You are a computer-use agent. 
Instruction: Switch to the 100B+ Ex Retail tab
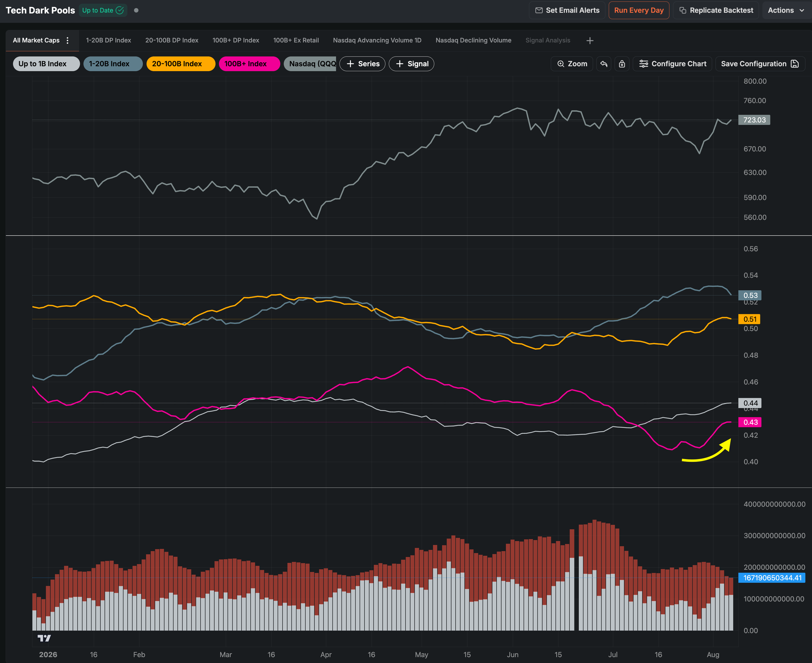coord(296,41)
